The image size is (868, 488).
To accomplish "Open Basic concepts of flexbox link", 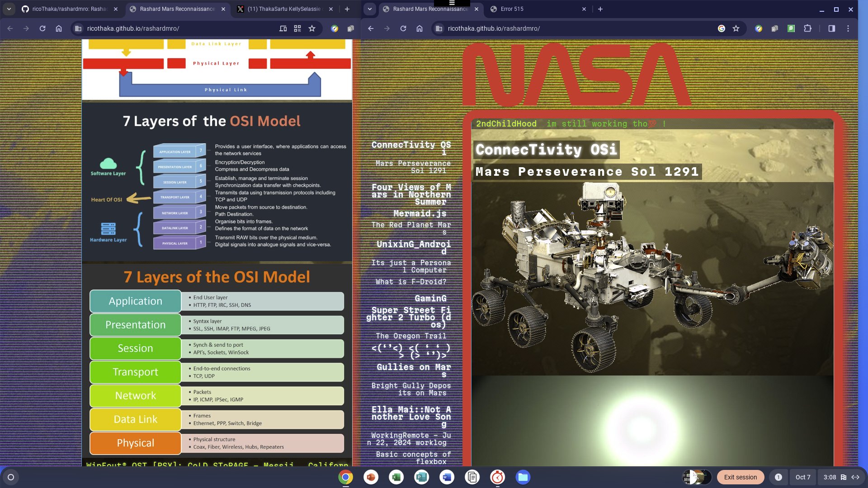I will tap(413, 458).
